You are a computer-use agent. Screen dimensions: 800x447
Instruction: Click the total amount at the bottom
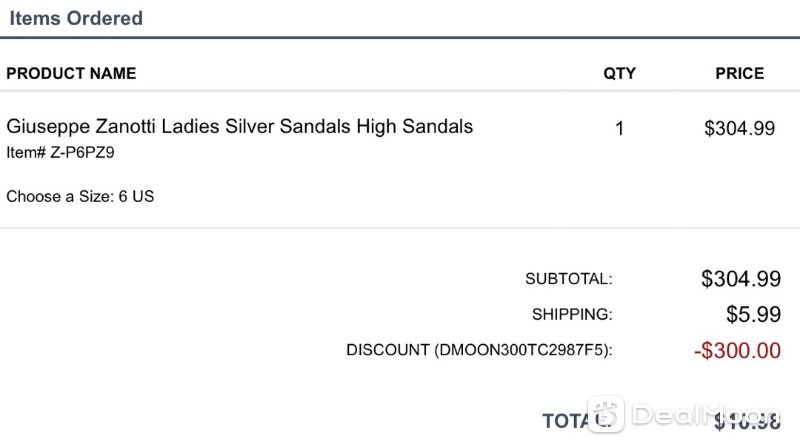click(747, 421)
